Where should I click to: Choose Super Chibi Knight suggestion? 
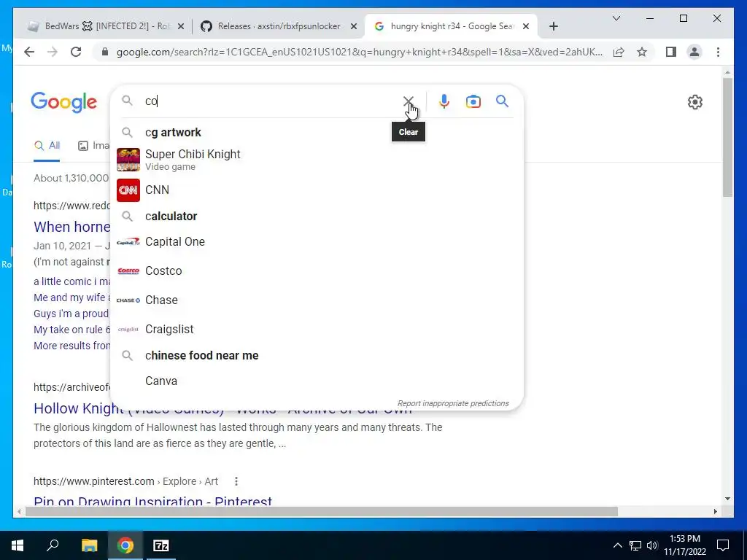tap(317, 160)
